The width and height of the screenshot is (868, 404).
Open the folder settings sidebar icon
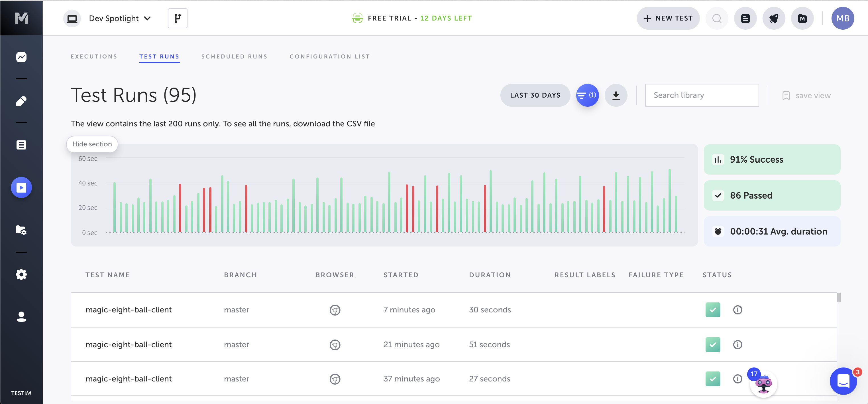[21, 230]
